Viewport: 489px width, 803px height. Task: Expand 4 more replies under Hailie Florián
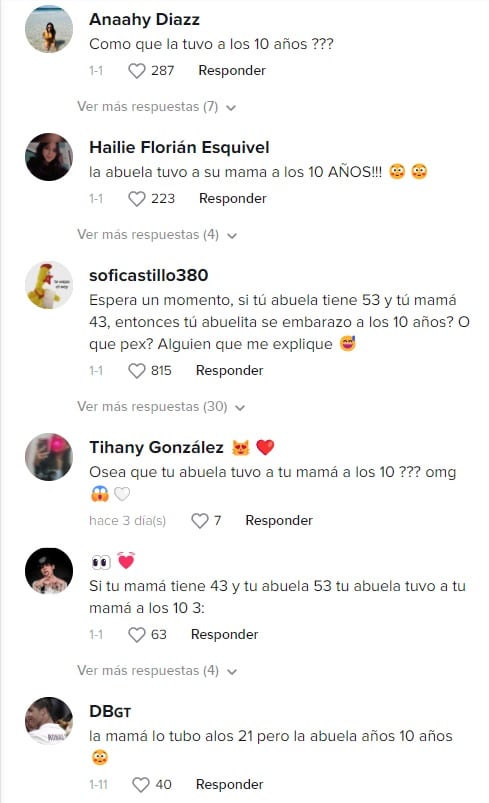point(157,235)
